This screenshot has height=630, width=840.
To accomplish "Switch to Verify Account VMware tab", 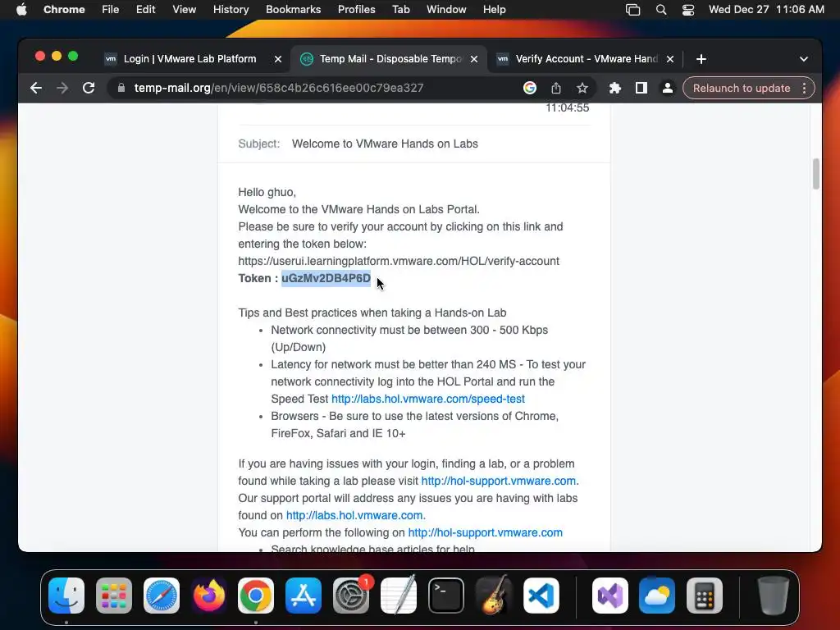I will (586, 59).
